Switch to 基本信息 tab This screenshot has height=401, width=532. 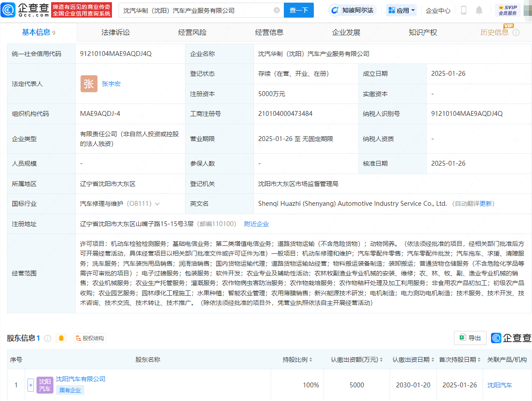tap(38, 32)
